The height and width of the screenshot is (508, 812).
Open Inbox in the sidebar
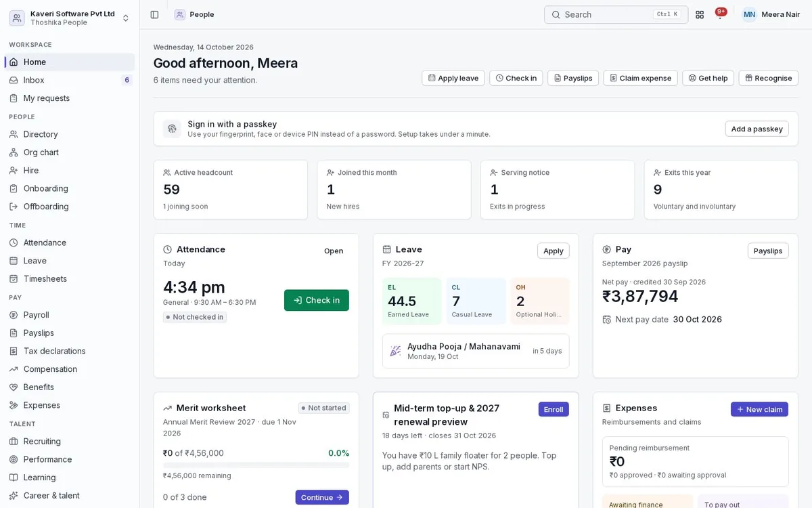pyautogui.click(x=70, y=80)
